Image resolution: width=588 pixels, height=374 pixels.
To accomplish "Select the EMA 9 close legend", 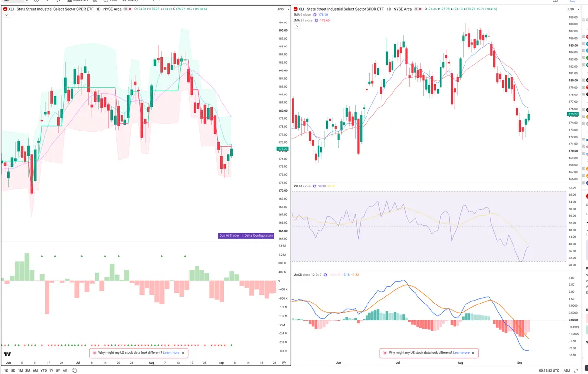I will (302, 15).
